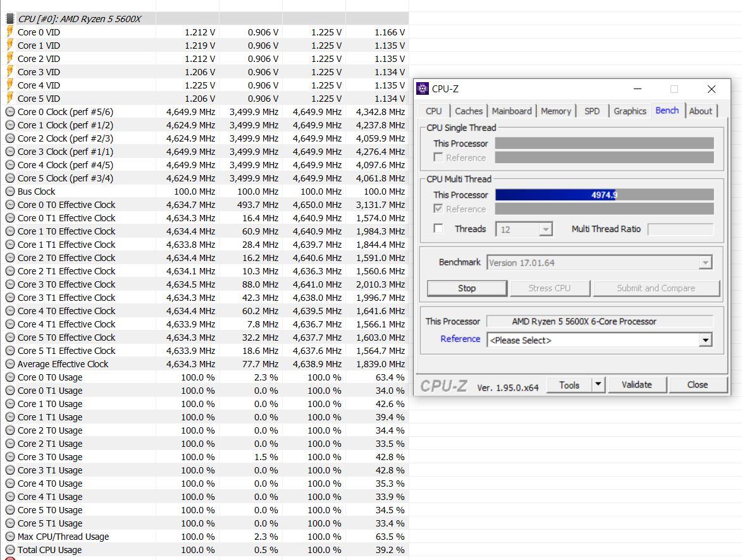Enable the Threads checkbox in CPU-Z
Image resolution: width=742 pixels, height=560 pixels.
pos(438,229)
